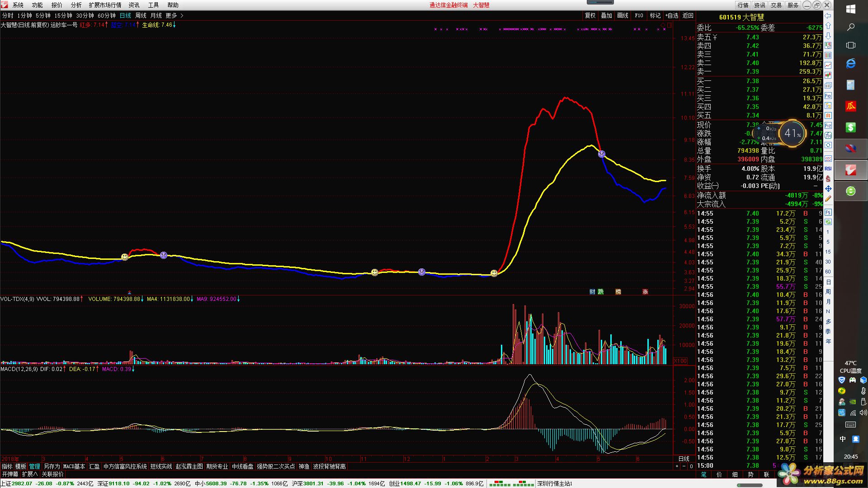868x488 pixels.
Task: Click the F12 trading icon in side toolbar
Action: (828, 125)
